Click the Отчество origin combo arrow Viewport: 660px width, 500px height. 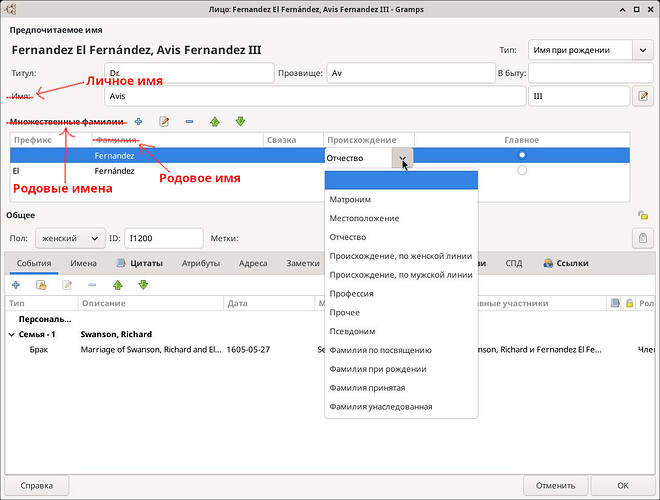pyautogui.click(x=402, y=158)
